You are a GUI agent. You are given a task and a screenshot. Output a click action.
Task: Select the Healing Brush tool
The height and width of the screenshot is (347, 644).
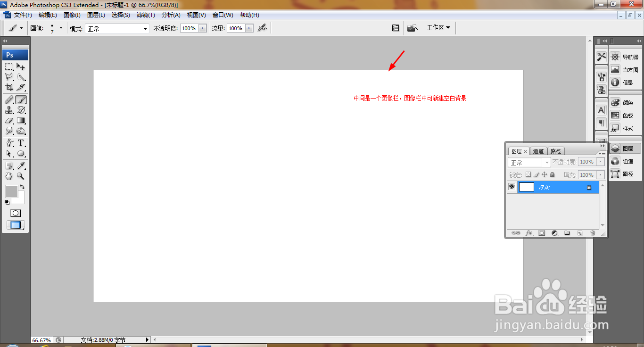coord(9,100)
